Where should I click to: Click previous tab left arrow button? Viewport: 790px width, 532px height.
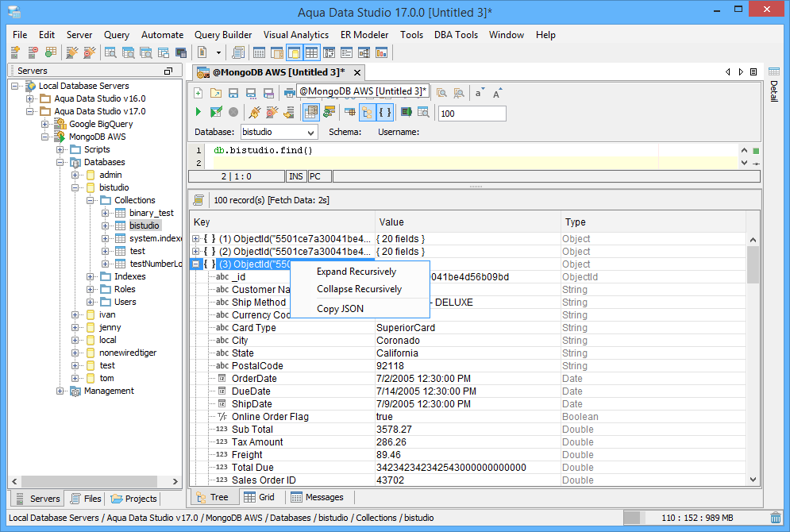727,72
